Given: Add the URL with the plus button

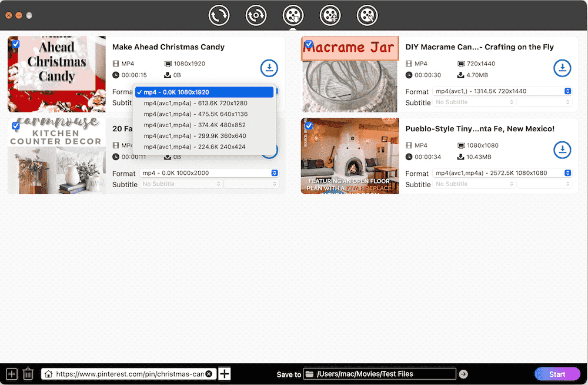Looking at the screenshot, I should pyautogui.click(x=224, y=374).
